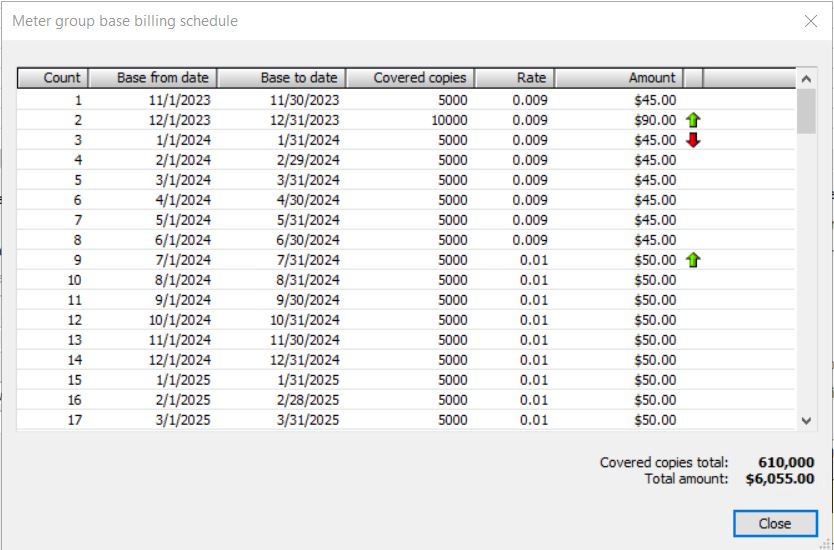Click the $6,055.00 total amount value
The width and height of the screenshot is (834, 550).
pos(780,479)
